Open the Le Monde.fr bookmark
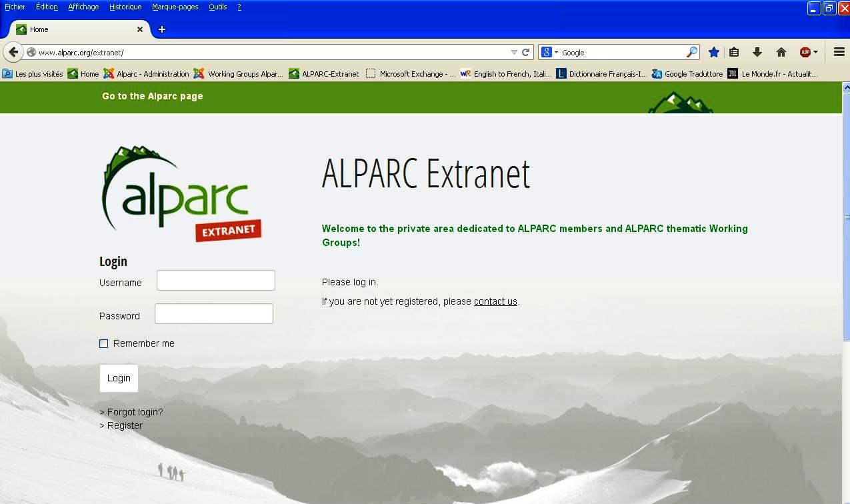850x504 pixels. 773,74
